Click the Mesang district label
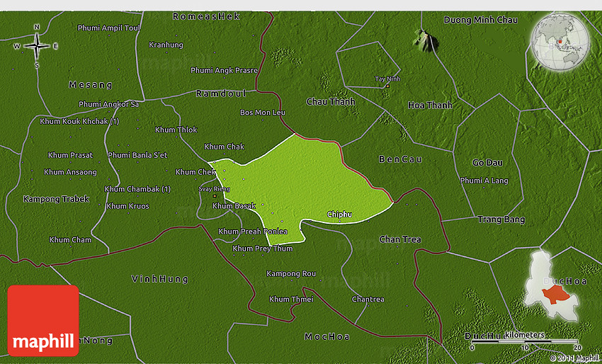This screenshot has width=602, height=364. click(90, 85)
